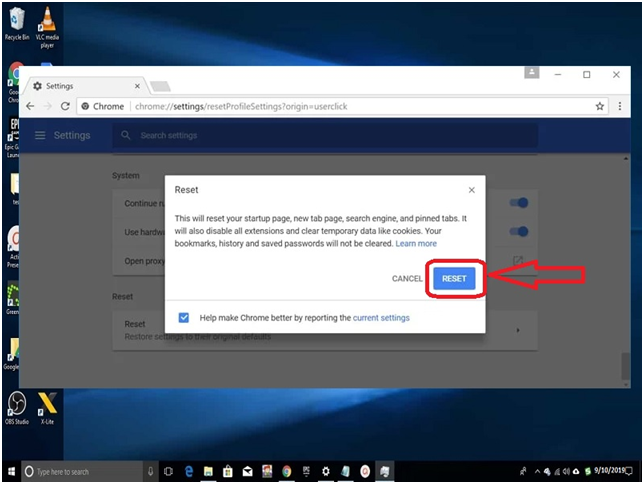Click the address bar URL
This screenshot has height=484, width=644.
pyautogui.click(x=241, y=106)
